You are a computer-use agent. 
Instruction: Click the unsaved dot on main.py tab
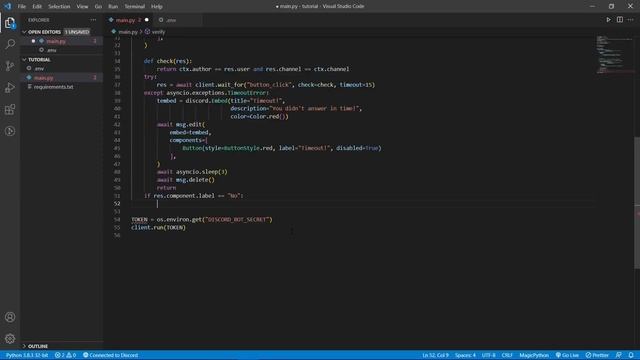coord(147,20)
